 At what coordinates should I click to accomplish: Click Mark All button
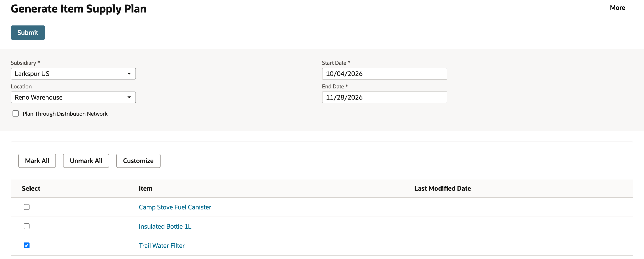pos(37,161)
